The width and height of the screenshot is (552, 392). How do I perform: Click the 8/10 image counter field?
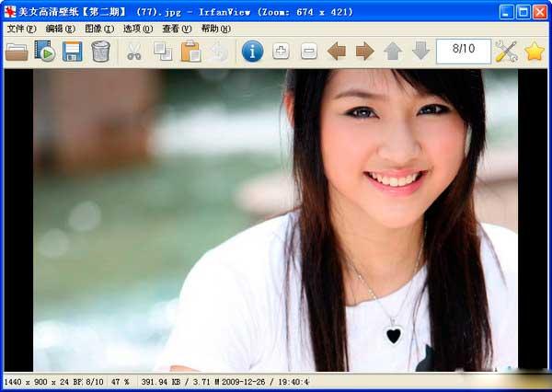click(x=464, y=52)
